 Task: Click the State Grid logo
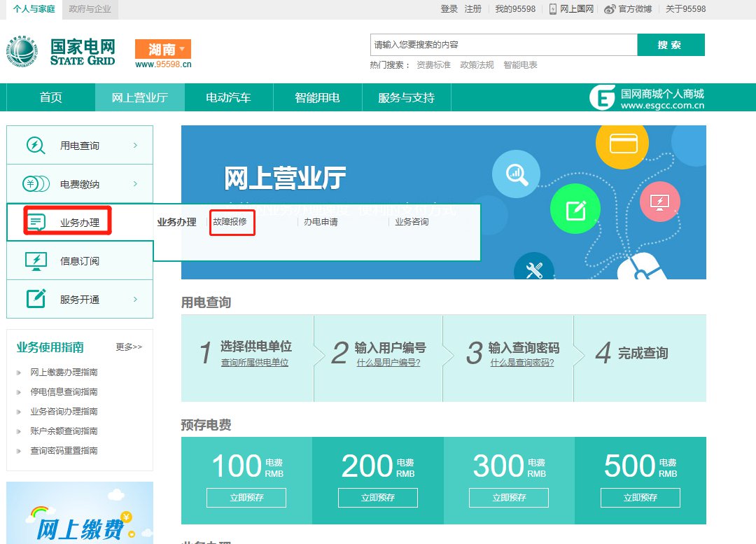point(62,51)
